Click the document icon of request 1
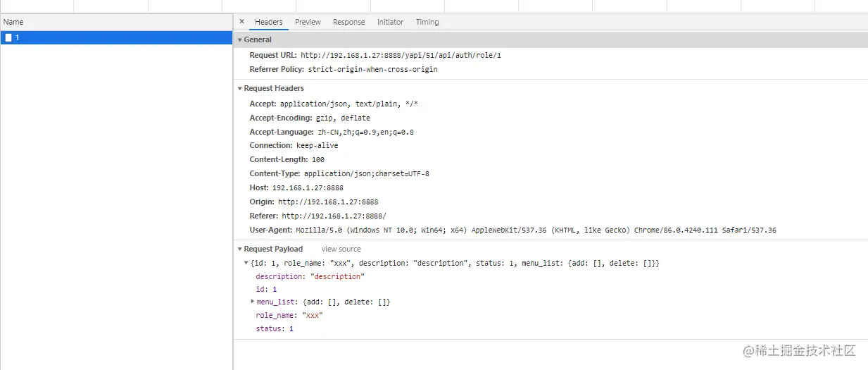 [8, 38]
